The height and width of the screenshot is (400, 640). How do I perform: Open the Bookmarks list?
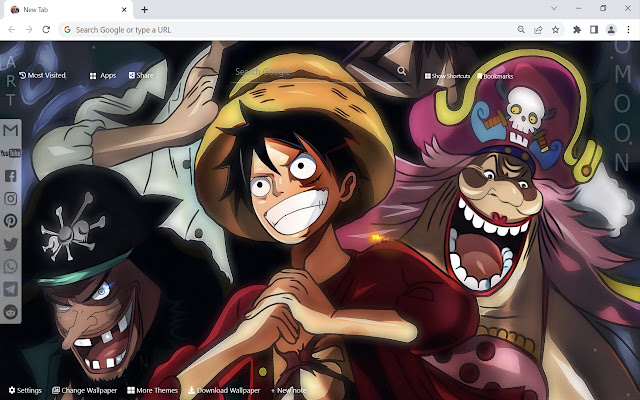[x=495, y=76]
